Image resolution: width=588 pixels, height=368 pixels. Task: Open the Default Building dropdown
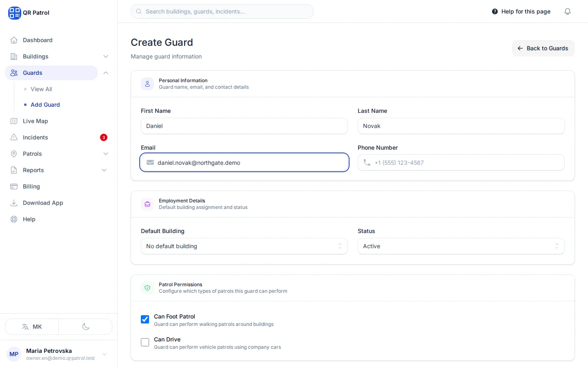244,246
